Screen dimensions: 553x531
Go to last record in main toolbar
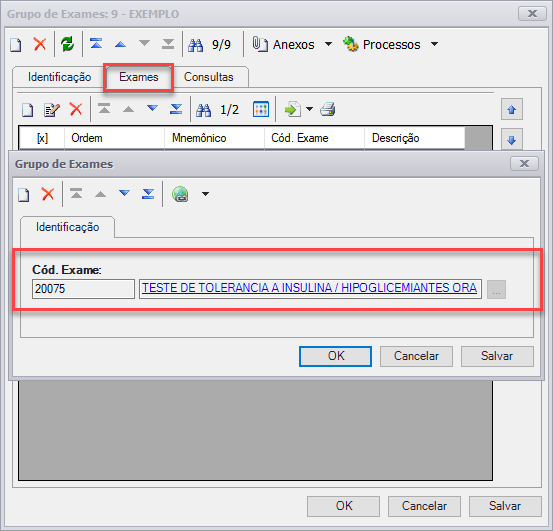168,44
